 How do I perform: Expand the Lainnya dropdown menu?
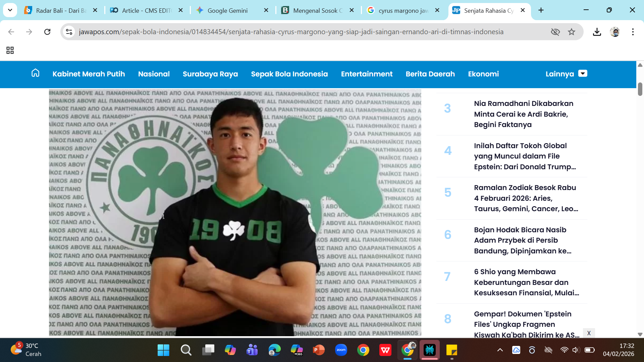coord(567,74)
